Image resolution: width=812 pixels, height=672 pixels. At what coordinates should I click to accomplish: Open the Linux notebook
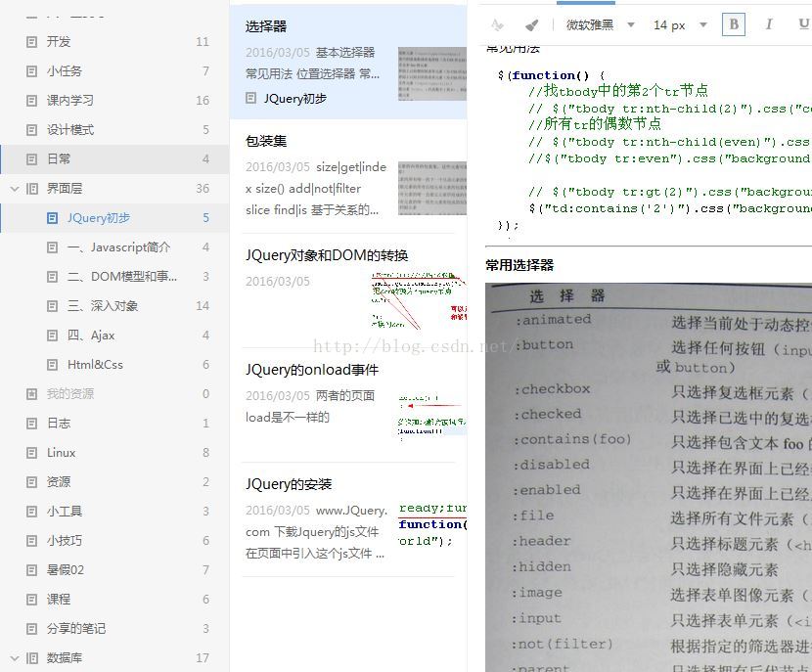(x=114, y=453)
